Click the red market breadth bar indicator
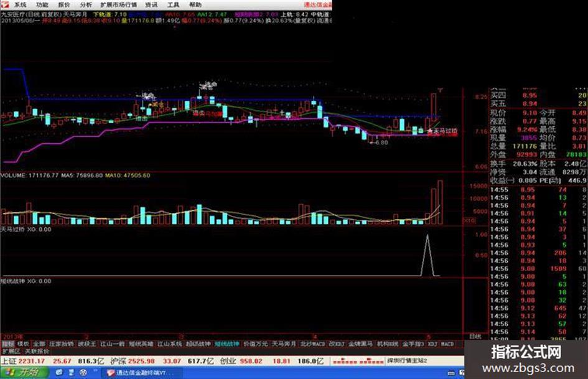The image size is (588, 379). (x=358, y=362)
